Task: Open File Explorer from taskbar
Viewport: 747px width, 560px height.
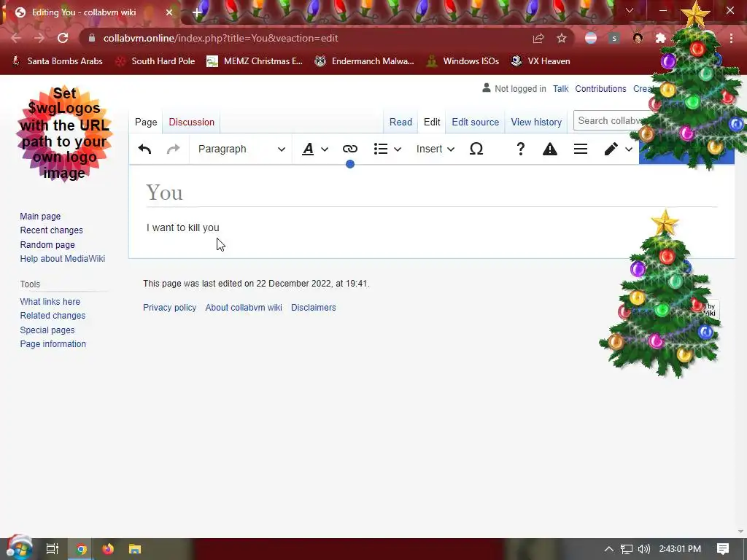Action: 135,549
